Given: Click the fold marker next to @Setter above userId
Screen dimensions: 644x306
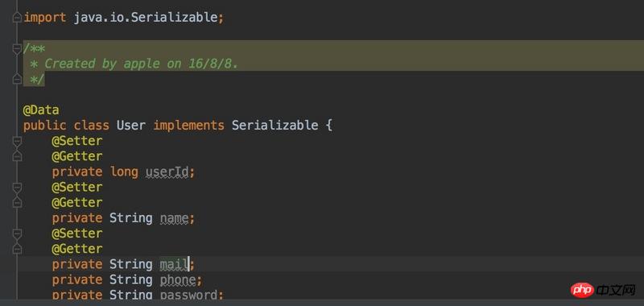Looking at the screenshot, I should click(x=17, y=142).
